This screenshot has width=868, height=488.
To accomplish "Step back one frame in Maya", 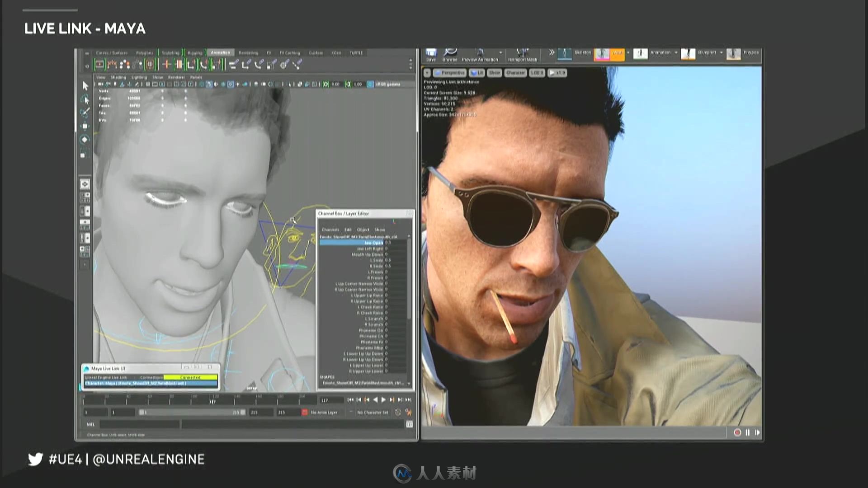I will pos(359,400).
